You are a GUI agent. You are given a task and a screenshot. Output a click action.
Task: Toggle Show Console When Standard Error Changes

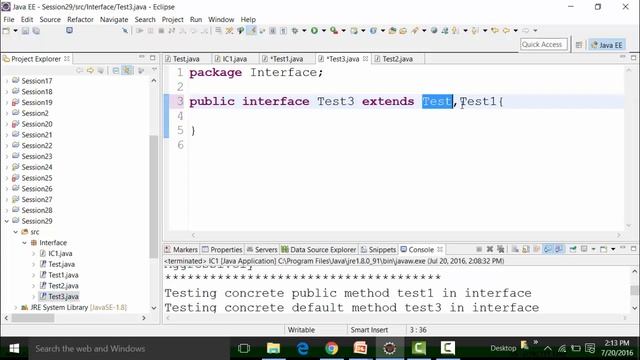tap(559, 249)
